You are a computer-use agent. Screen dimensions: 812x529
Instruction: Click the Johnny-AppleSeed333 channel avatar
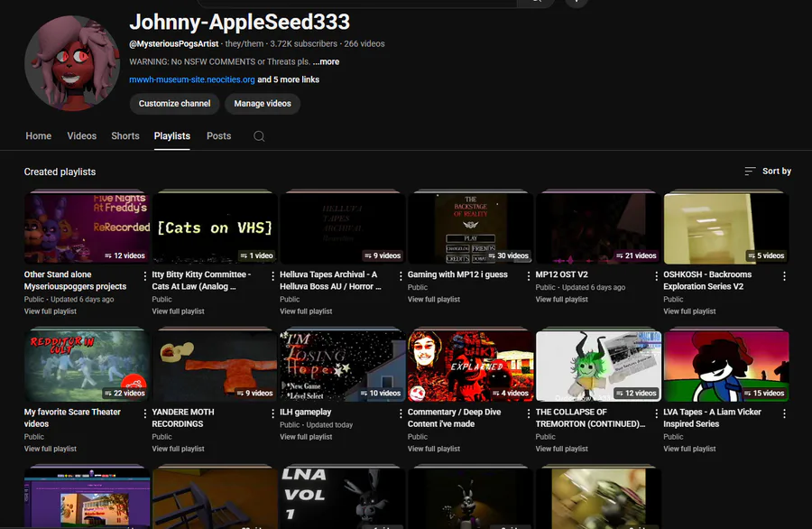click(x=72, y=63)
